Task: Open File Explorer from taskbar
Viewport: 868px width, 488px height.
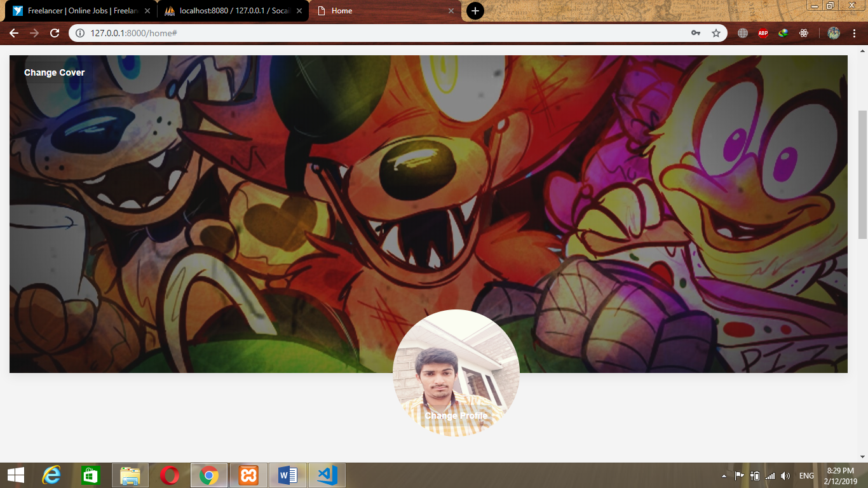Action: [130, 475]
